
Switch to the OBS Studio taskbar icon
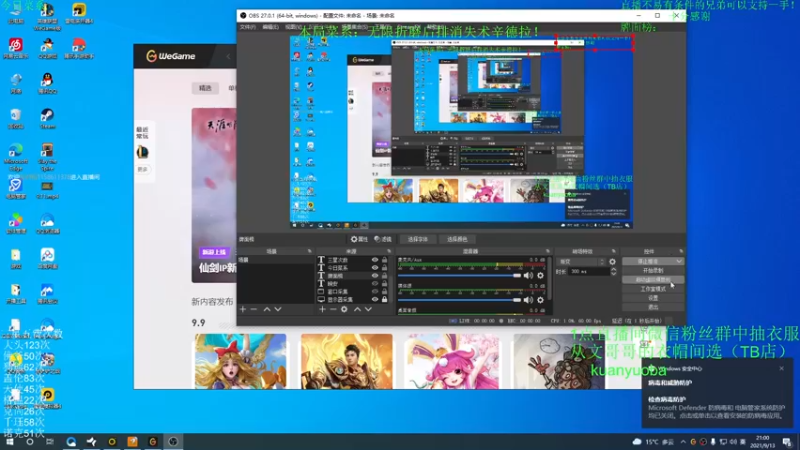coord(173,441)
